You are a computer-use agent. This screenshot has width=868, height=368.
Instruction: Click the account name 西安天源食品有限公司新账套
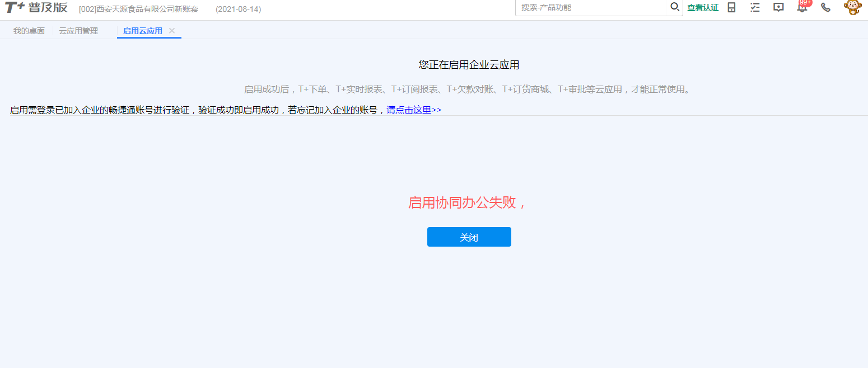click(139, 9)
